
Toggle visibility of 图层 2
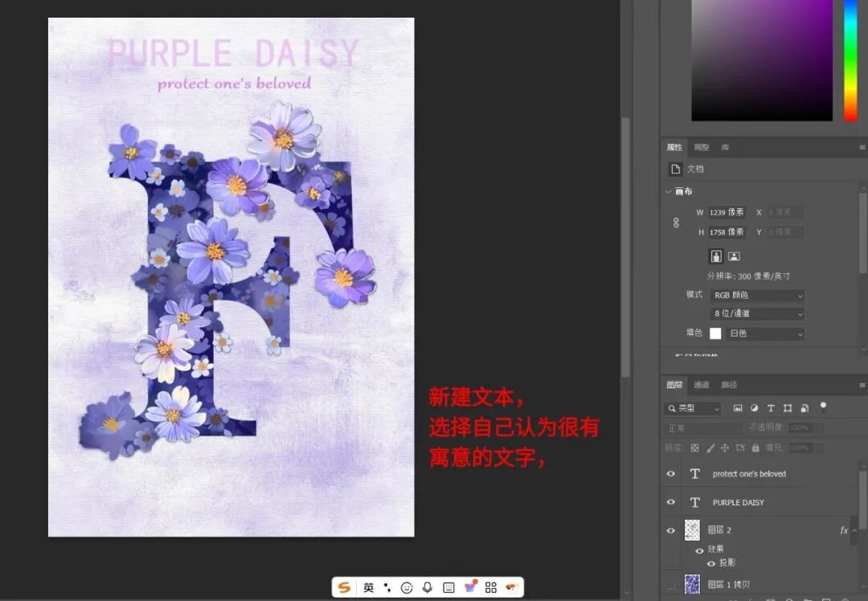[670, 530]
